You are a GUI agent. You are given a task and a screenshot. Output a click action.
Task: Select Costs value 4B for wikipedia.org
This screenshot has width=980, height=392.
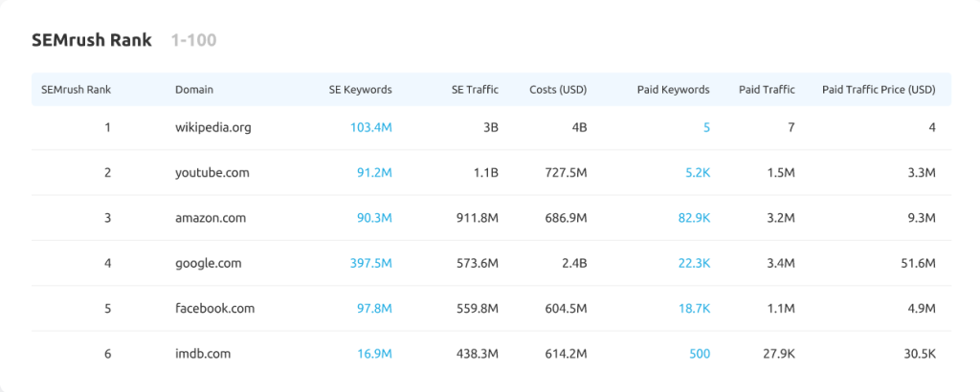point(579,128)
